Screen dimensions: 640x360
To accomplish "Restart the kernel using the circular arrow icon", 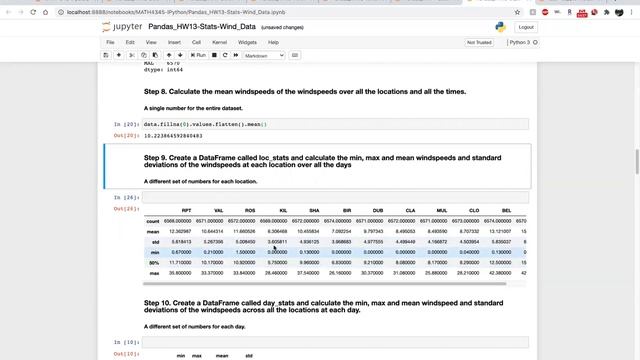I will [x=225, y=55].
